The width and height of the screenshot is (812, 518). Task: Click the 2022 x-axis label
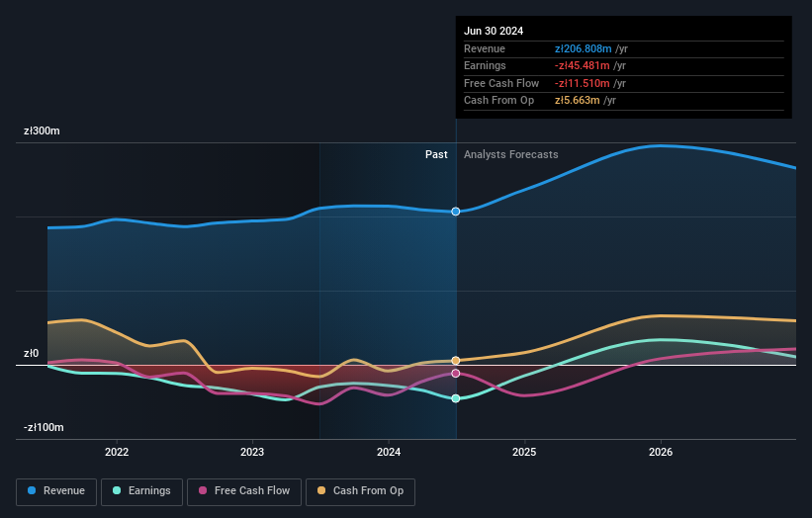pos(117,453)
